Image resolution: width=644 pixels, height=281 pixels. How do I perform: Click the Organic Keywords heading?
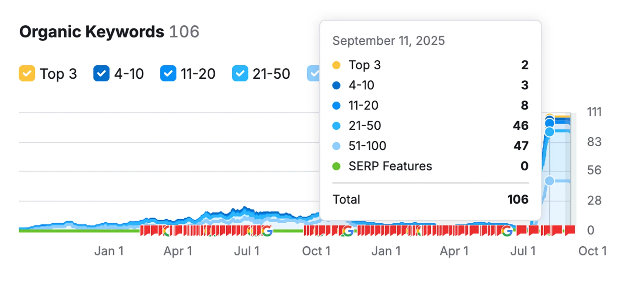[92, 32]
